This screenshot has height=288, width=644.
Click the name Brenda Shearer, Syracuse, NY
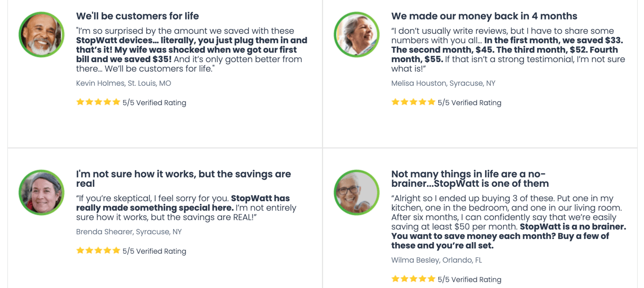pyautogui.click(x=130, y=232)
